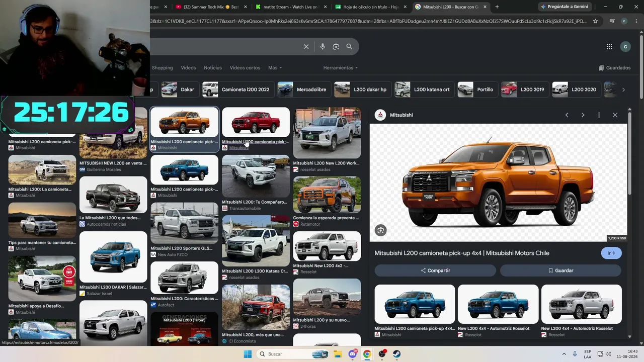Select the Shopping search filter
Image resolution: width=644 pixels, height=362 pixels.
click(x=162, y=68)
